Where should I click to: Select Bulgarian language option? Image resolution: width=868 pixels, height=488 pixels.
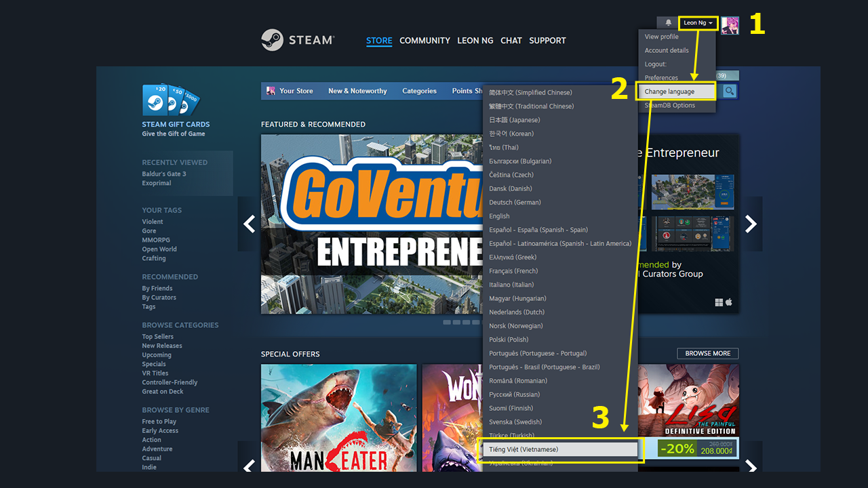point(560,161)
